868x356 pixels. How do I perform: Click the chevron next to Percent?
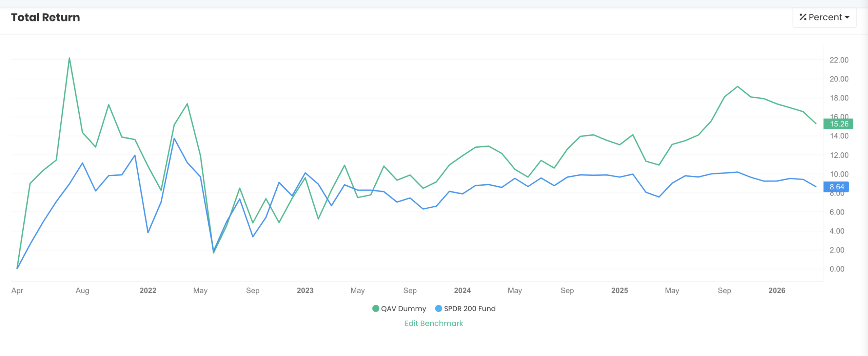[x=848, y=17]
